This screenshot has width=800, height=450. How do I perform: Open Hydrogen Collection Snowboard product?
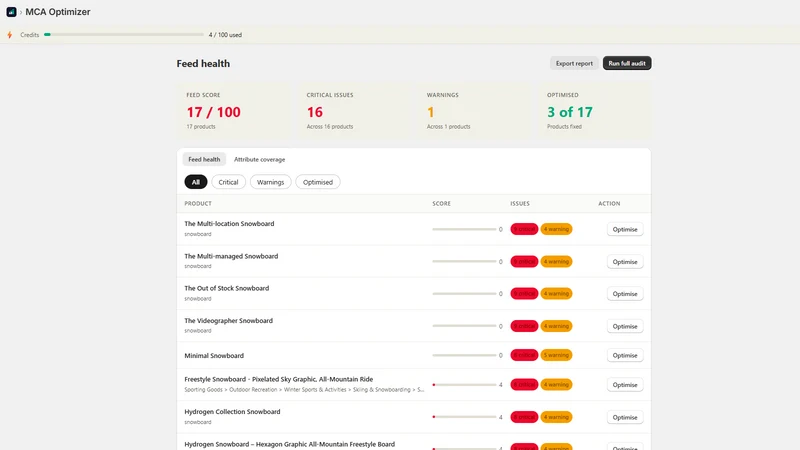pyautogui.click(x=232, y=412)
